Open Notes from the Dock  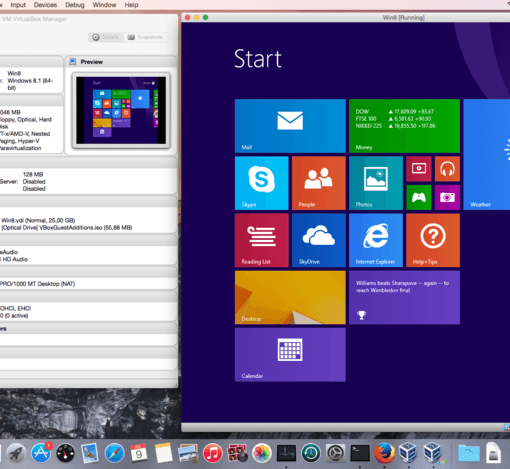pos(163,453)
